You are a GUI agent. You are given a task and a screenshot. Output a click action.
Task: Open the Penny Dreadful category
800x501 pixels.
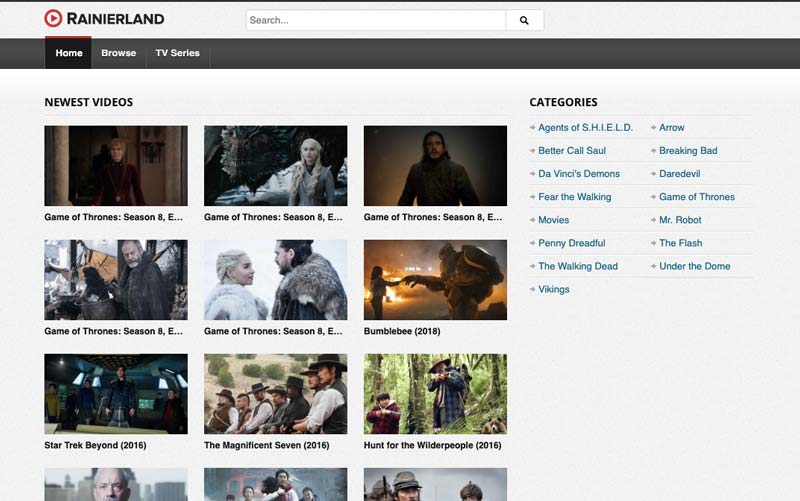(x=571, y=243)
